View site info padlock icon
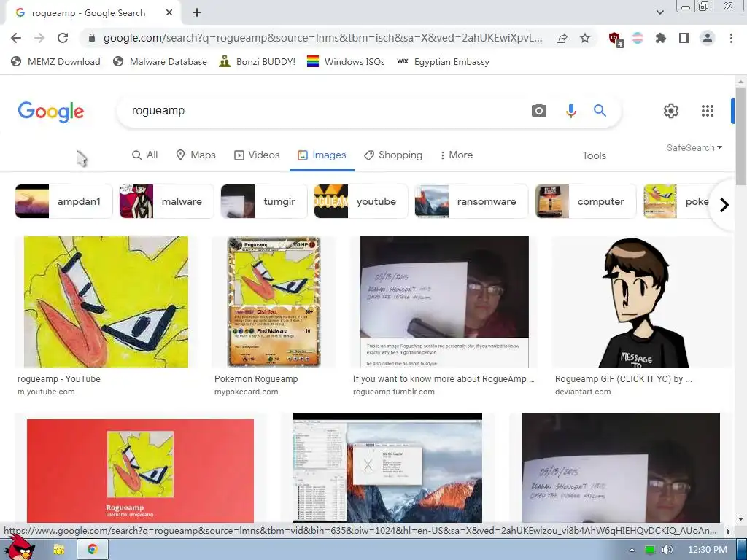 [x=93, y=38]
